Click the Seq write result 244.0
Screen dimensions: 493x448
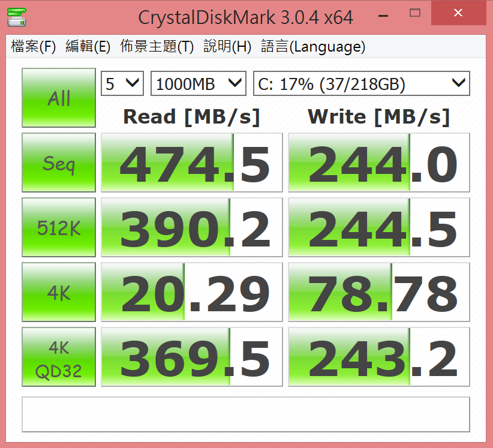[378, 163]
